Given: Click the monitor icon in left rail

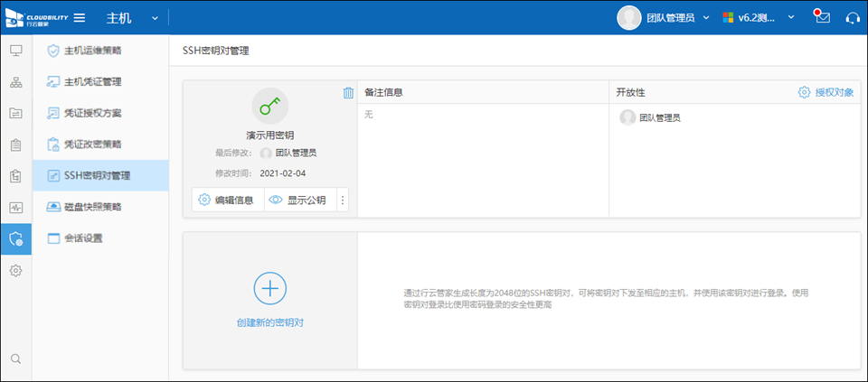Looking at the screenshot, I should click(x=15, y=50).
